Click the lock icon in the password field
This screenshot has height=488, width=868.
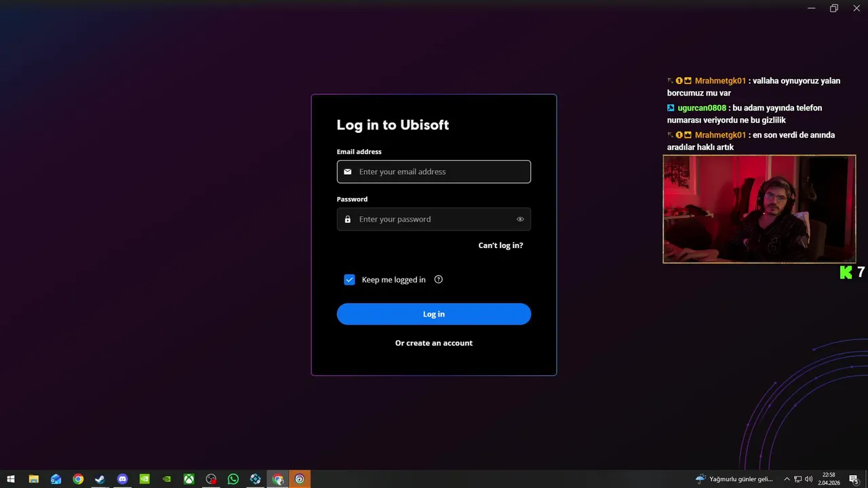coord(348,219)
